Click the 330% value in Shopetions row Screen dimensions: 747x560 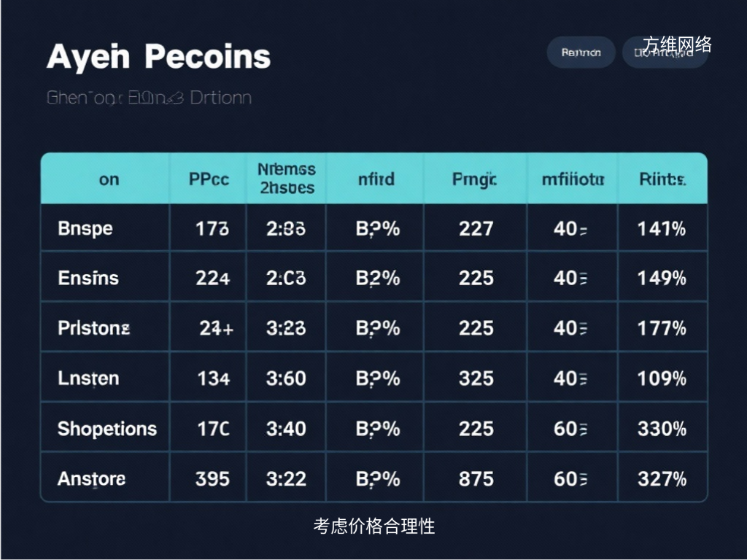pyautogui.click(x=662, y=428)
